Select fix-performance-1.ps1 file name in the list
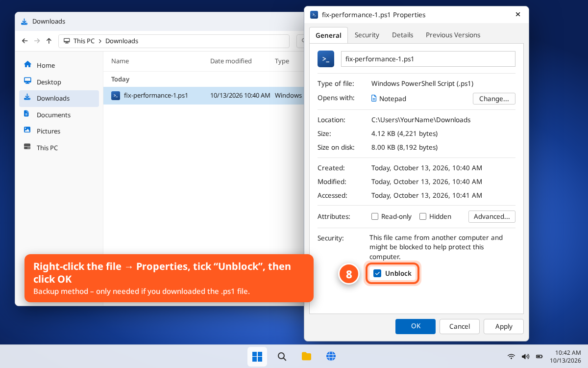The width and height of the screenshot is (588, 368). (156, 96)
